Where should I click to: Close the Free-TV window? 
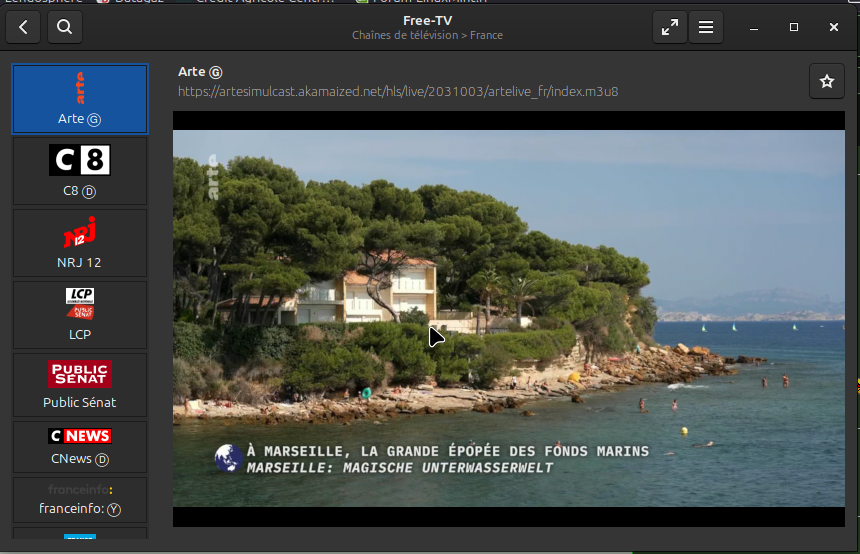point(834,28)
